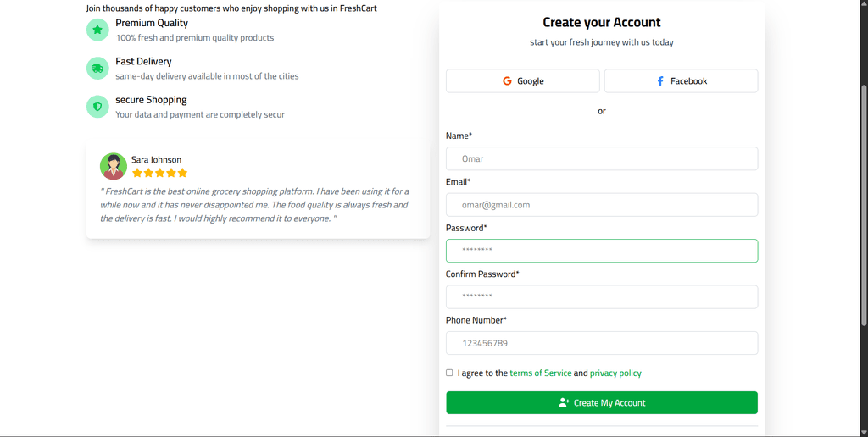Click the add-user icon on Create button
Image resolution: width=868 pixels, height=437 pixels.
pos(564,403)
